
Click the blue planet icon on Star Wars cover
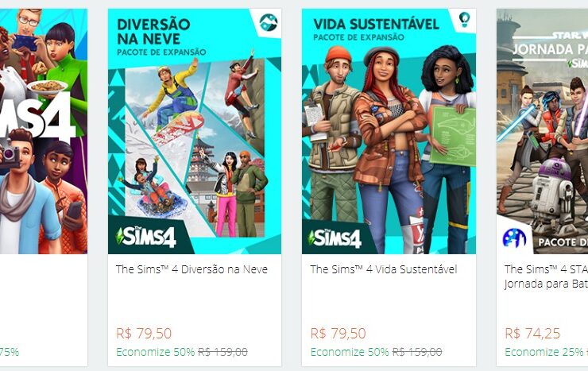click(514, 238)
